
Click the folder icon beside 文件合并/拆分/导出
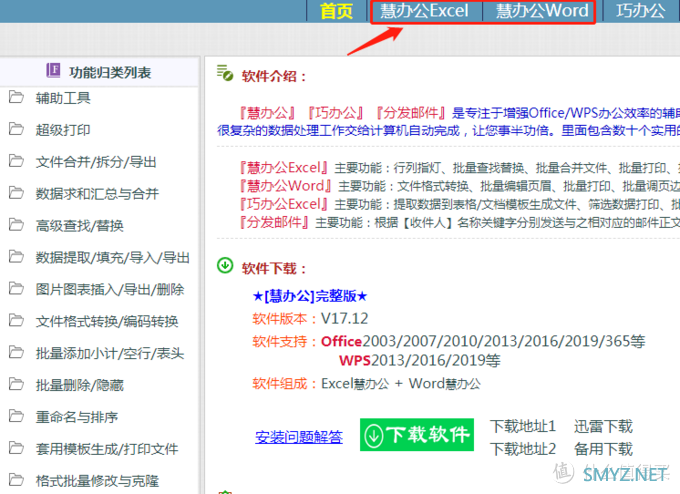(x=16, y=161)
